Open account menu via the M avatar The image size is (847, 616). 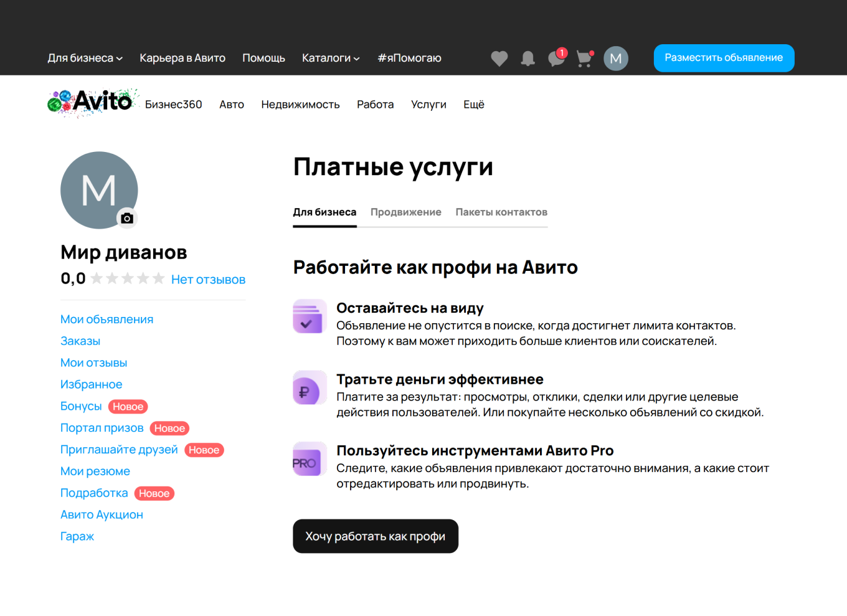pos(616,58)
